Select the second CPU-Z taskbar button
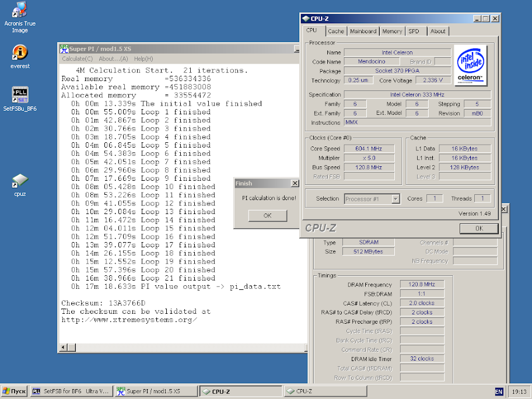Image resolution: width=532 pixels, height=399 pixels. tap(325, 391)
